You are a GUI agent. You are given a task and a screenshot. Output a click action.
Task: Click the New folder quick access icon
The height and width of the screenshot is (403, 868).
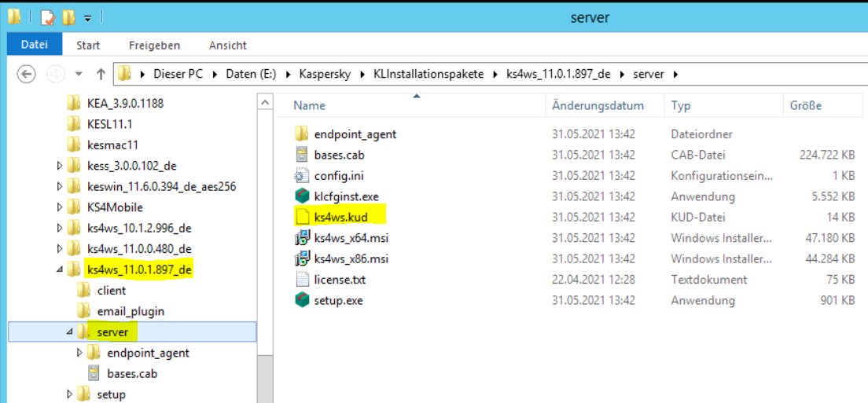[x=68, y=18]
